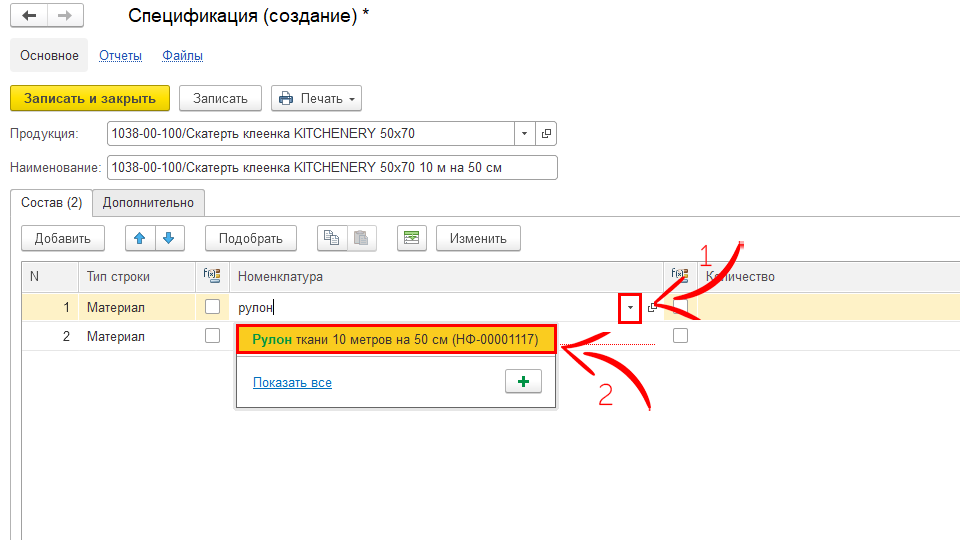The width and height of the screenshot is (960, 540).
Task: Click the forward navigation arrow
Action: [64, 17]
